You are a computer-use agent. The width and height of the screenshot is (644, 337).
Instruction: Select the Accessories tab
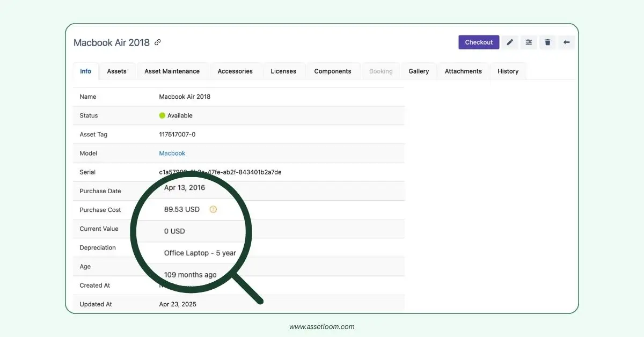click(235, 71)
